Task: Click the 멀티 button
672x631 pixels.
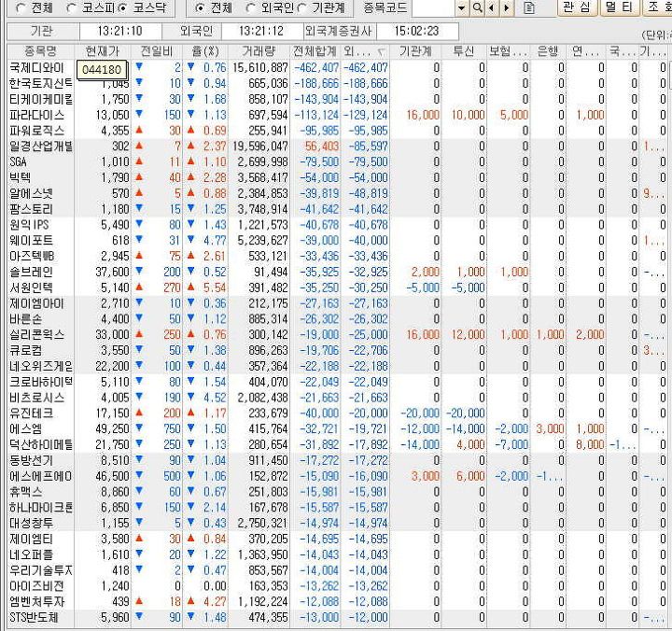Action: click(x=620, y=7)
